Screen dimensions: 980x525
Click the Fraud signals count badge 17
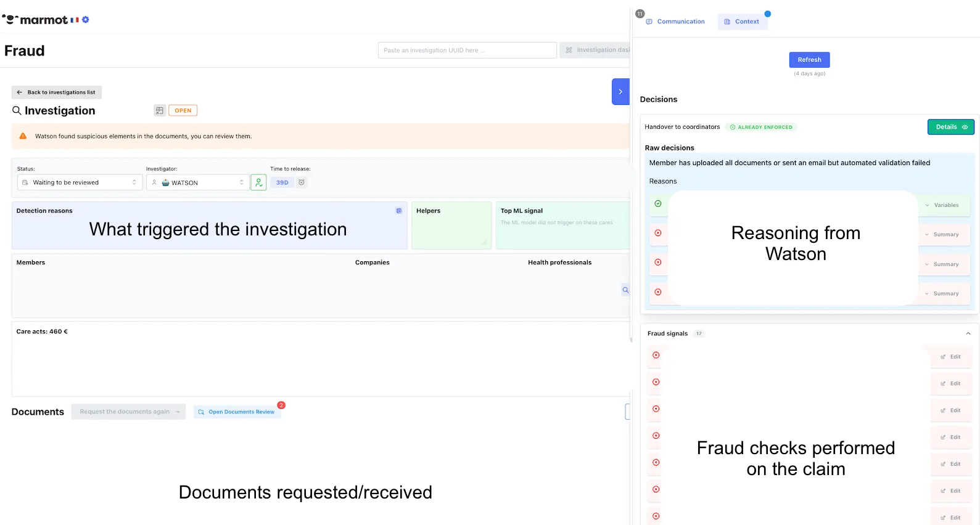coord(699,333)
